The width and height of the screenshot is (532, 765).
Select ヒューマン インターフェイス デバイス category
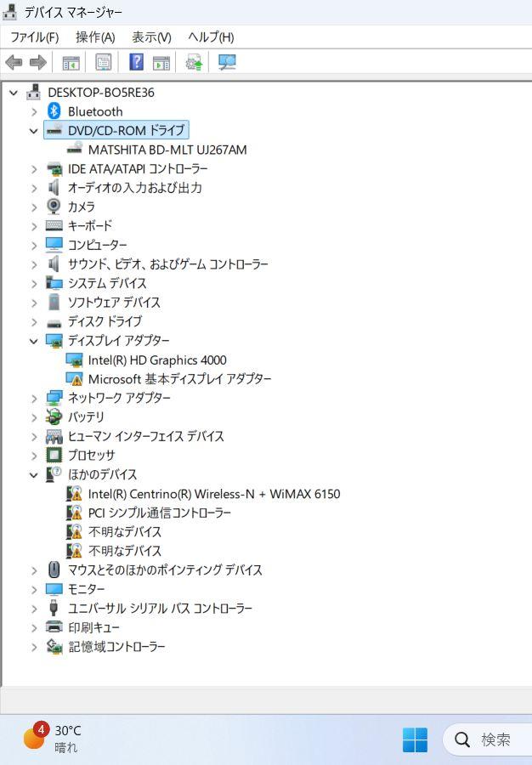pos(146,436)
